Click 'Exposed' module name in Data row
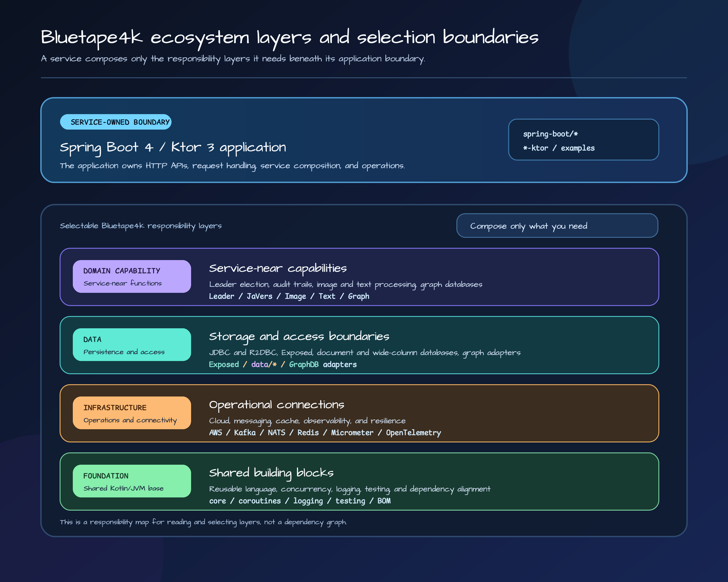Image resolution: width=728 pixels, height=582 pixels. tap(224, 364)
